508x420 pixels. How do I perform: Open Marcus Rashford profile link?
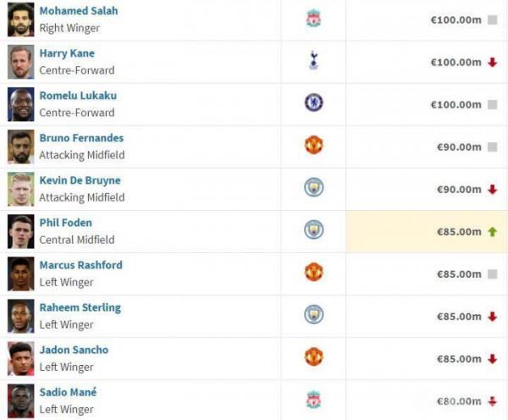80,265
